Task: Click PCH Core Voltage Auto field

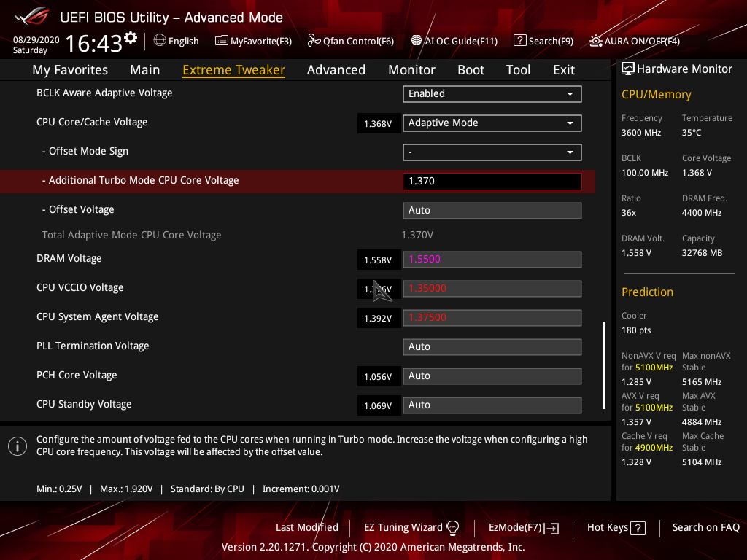Action: click(492, 376)
